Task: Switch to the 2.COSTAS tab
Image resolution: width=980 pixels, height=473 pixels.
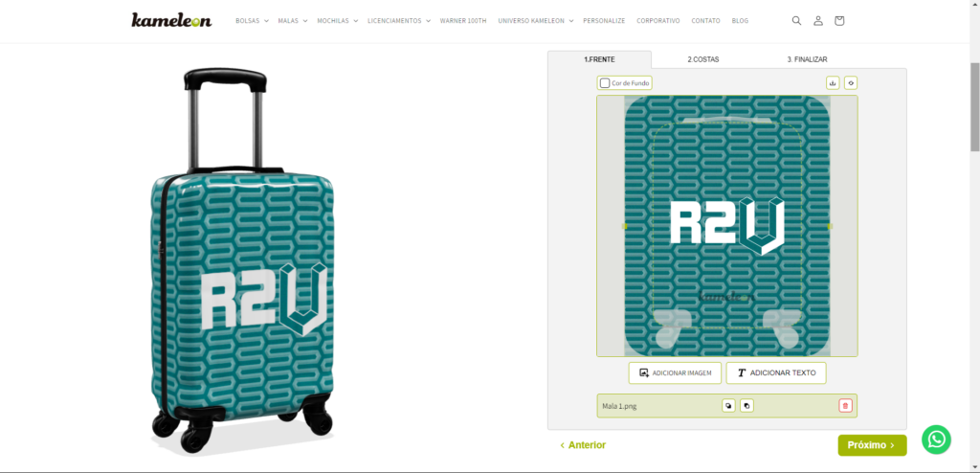Action: point(703,59)
